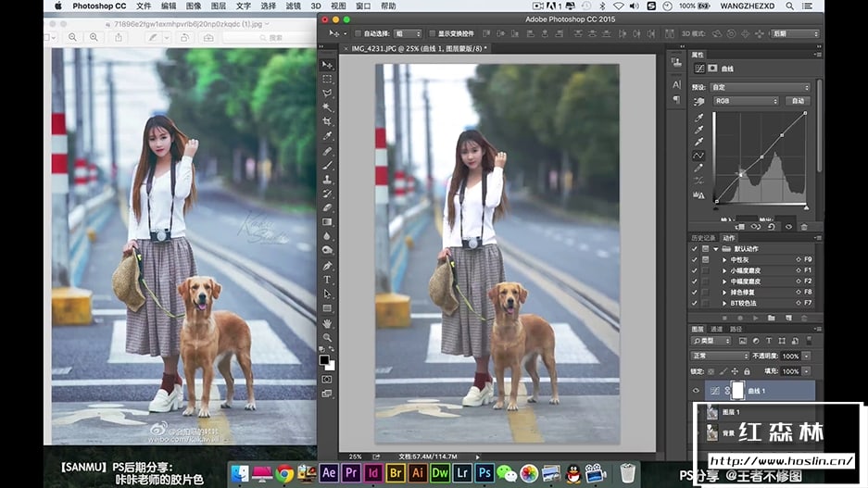Toggle checkmark for 中性灰 action
The image size is (868, 488).
pos(694,259)
